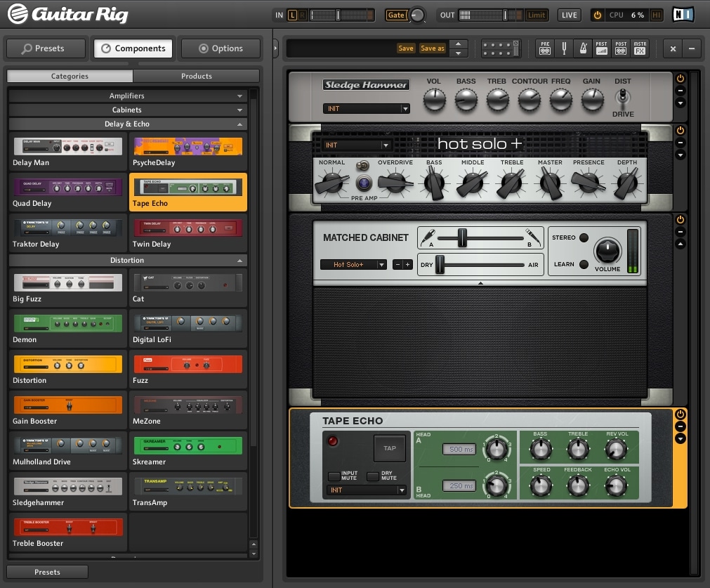Expand the Matched Cabinet bottom arrow
The image size is (710, 588).
pos(480,283)
